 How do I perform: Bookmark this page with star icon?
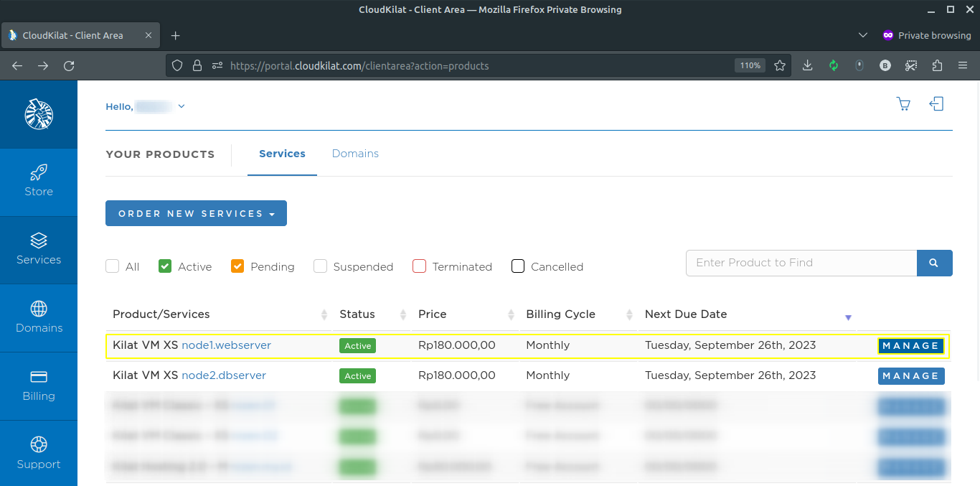780,65
